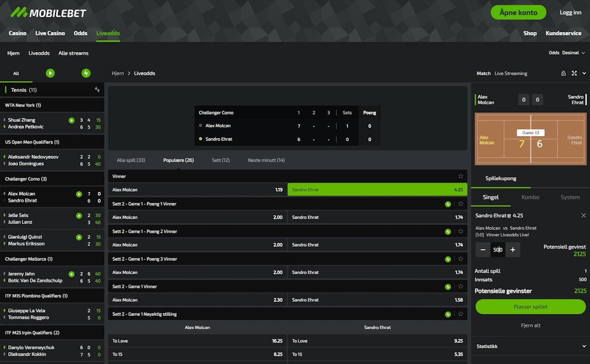590x364 pixels.
Task: Collapse ITF M15 Piombino Qualifiers group
Action: (52, 296)
